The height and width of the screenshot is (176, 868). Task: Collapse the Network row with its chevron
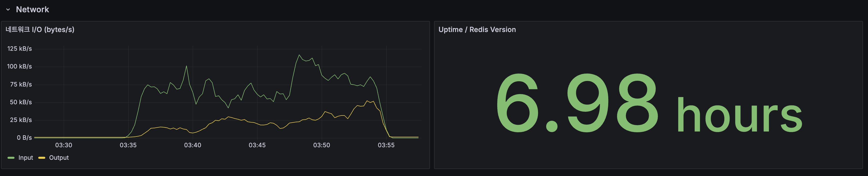(8, 10)
